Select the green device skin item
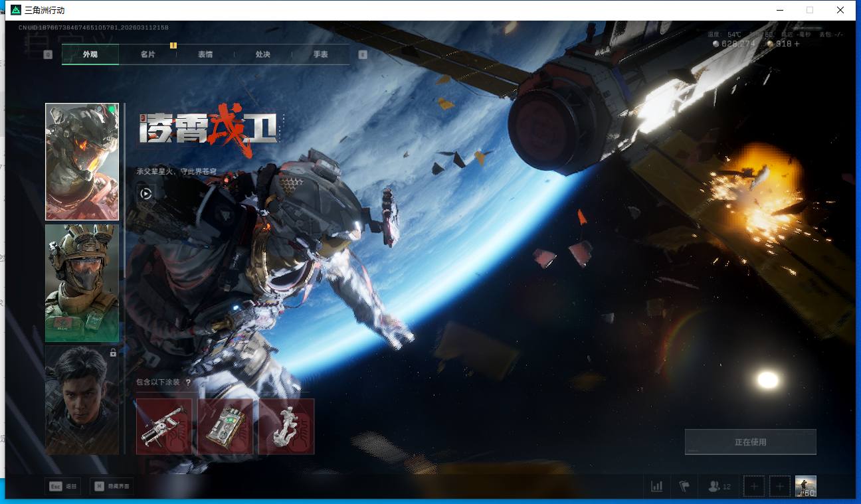 click(225, 426)
